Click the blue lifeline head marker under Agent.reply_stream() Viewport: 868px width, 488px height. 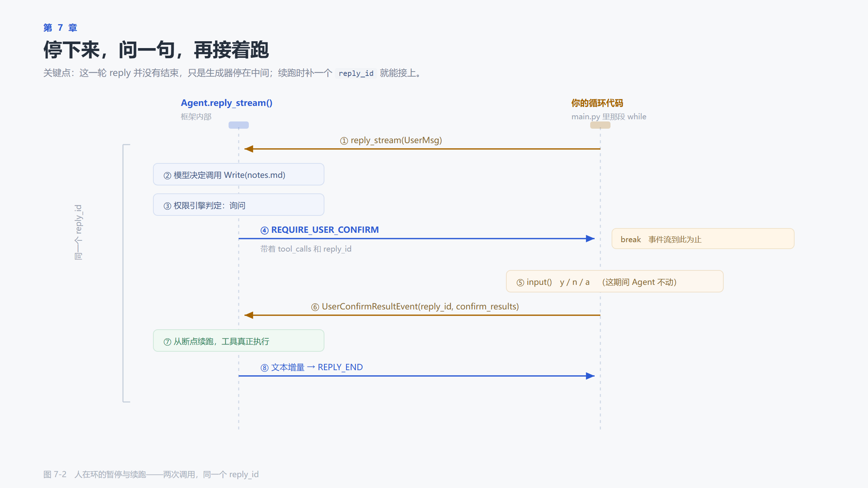239,125
